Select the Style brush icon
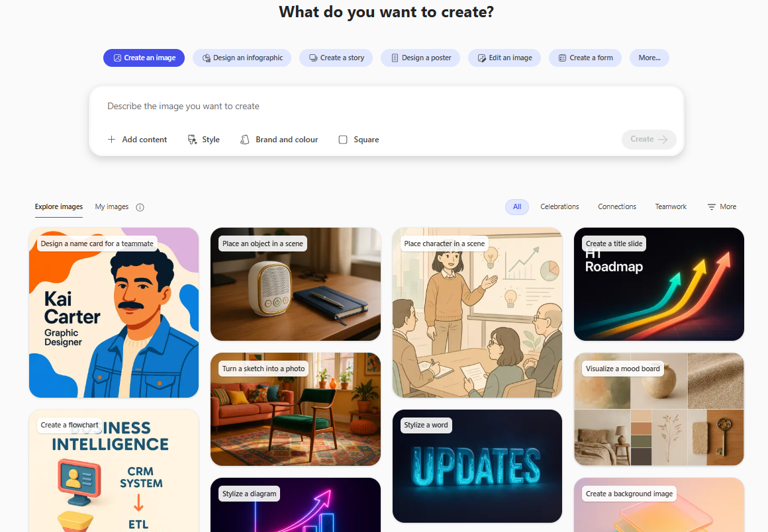768x532 pixels. click(192, 140)
